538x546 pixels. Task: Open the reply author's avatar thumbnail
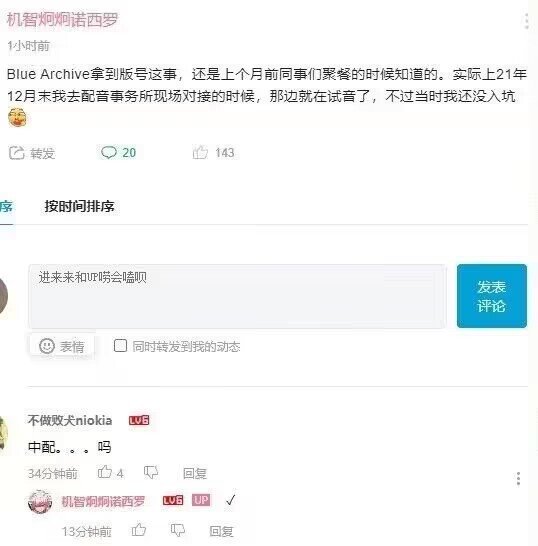point(40,502)
